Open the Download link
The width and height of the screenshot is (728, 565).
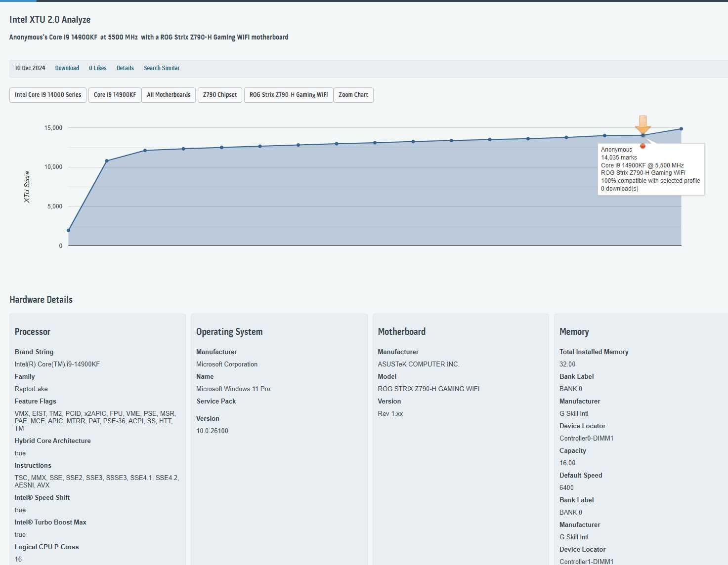click(67, 68)
